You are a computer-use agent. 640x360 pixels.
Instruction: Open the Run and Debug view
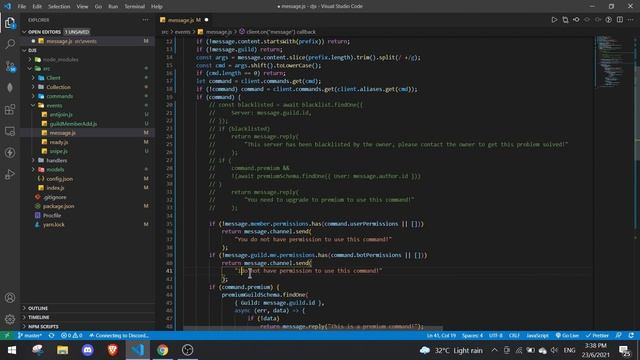point(10,174)
